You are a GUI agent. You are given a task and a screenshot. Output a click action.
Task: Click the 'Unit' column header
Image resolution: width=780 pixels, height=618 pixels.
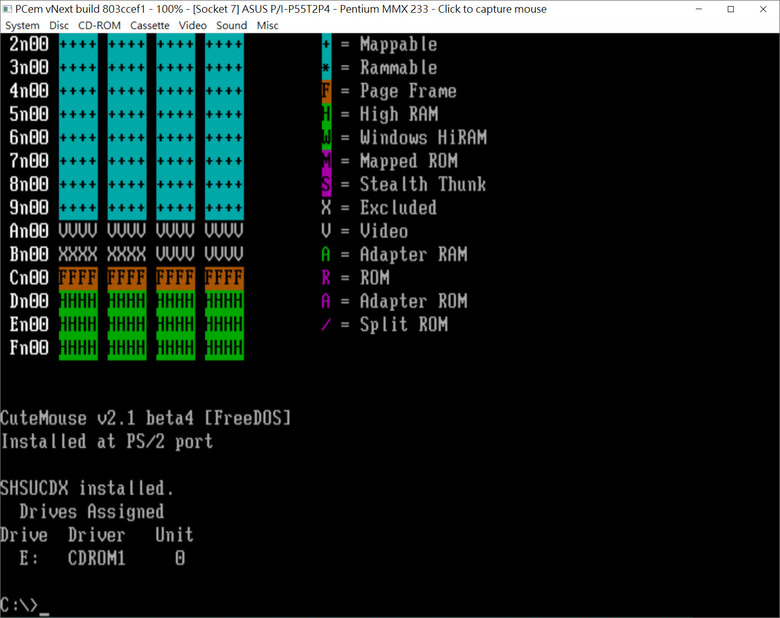pos(174,535)
